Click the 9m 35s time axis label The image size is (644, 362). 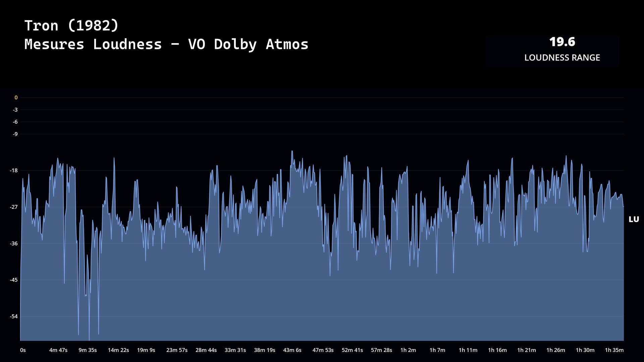tap(88, 350)
